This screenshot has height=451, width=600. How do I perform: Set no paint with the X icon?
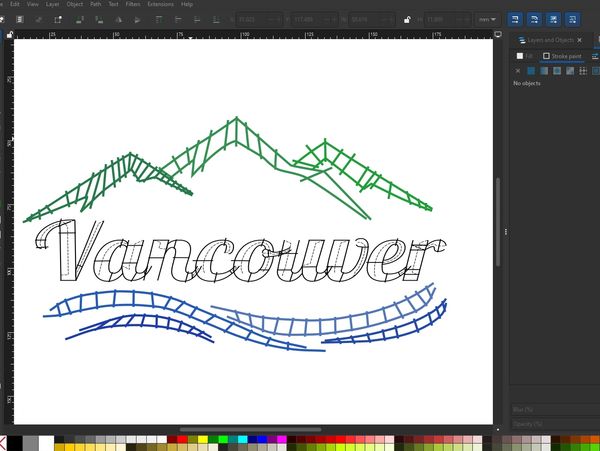point(518,70)
